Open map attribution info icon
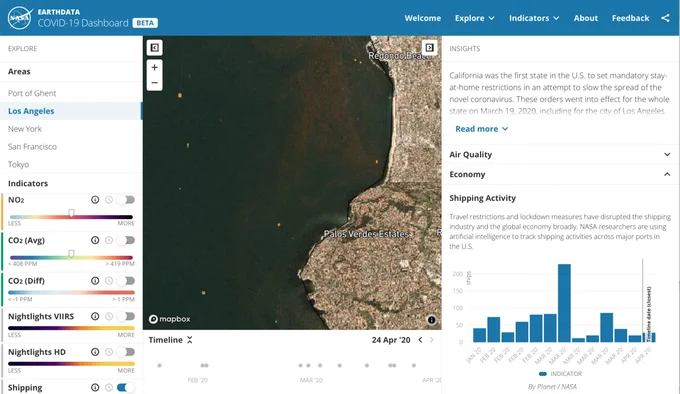 pyautogui.click(x=432, y=320)
